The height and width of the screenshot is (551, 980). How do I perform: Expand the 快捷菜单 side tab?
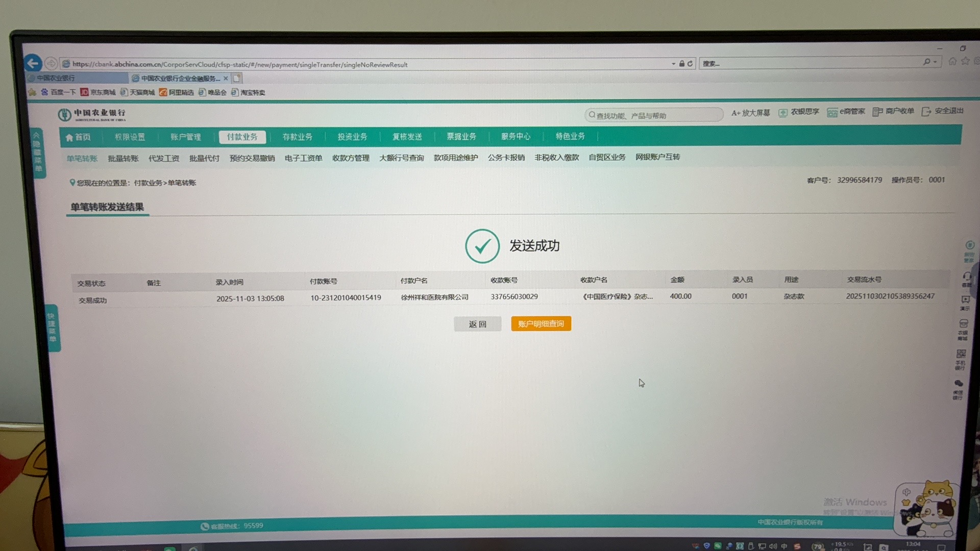point(52,328)
